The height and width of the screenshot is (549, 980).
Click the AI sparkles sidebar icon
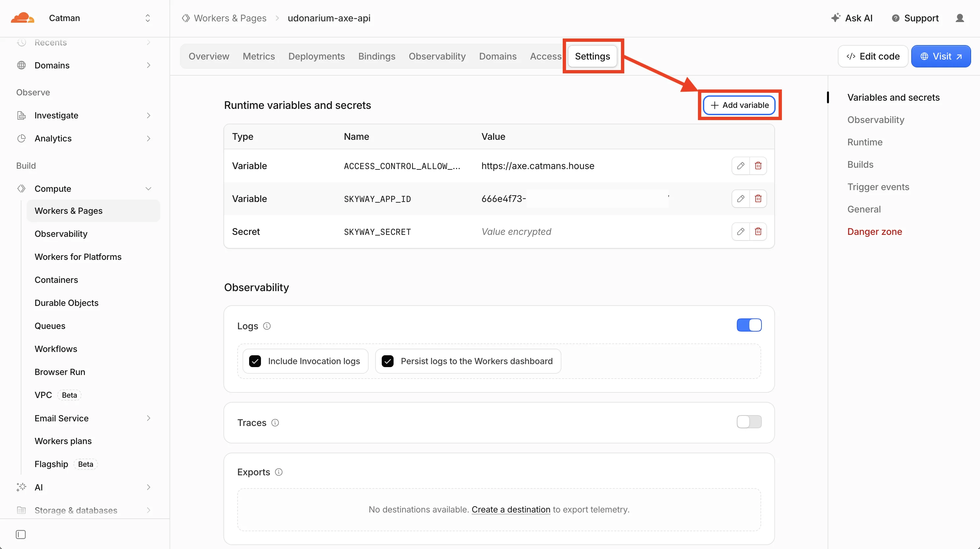(21, 487)
